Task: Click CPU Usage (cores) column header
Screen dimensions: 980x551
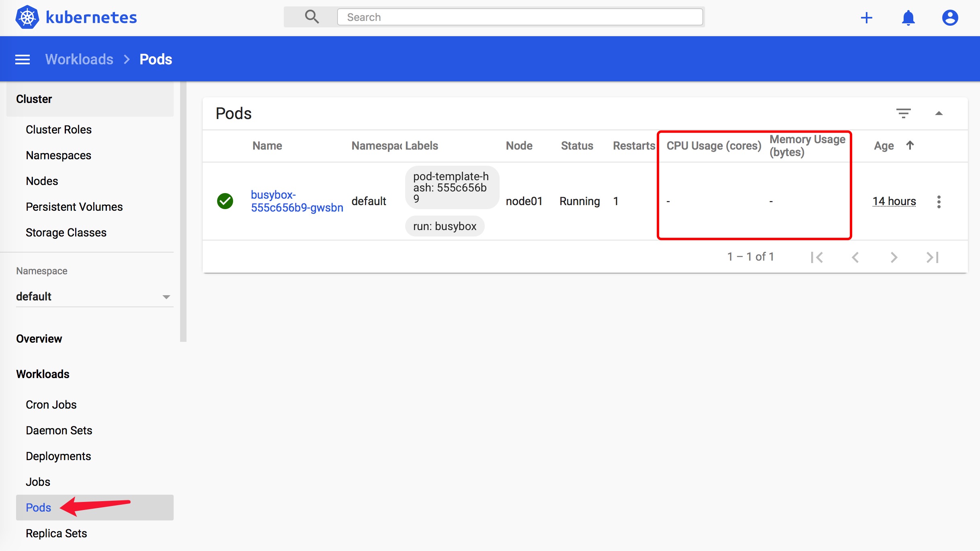Action: (714, 146)
